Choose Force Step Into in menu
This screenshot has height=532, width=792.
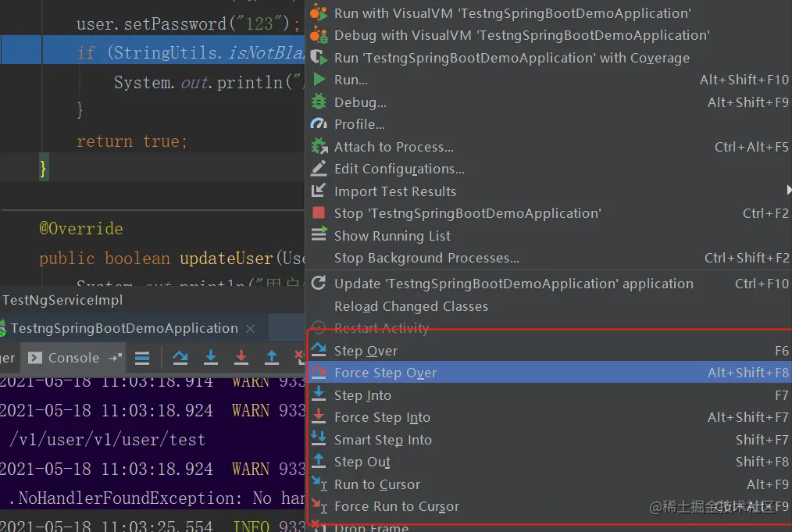pyautogui.click(x=548, y=417)
